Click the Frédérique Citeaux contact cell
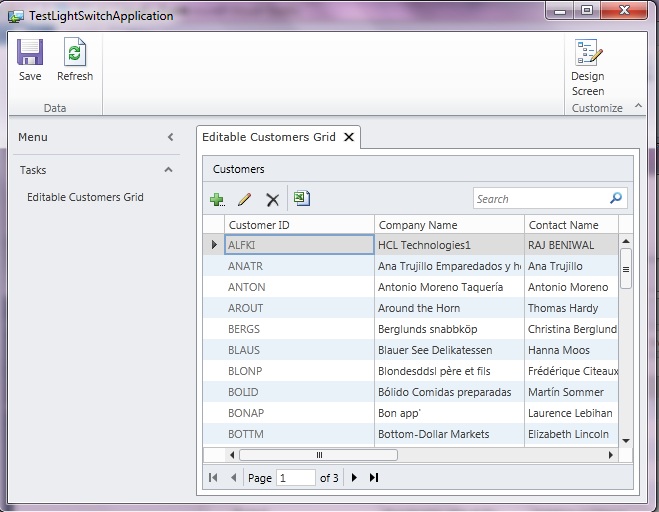The width and height of the screenshot is (659, 512). 572,371
